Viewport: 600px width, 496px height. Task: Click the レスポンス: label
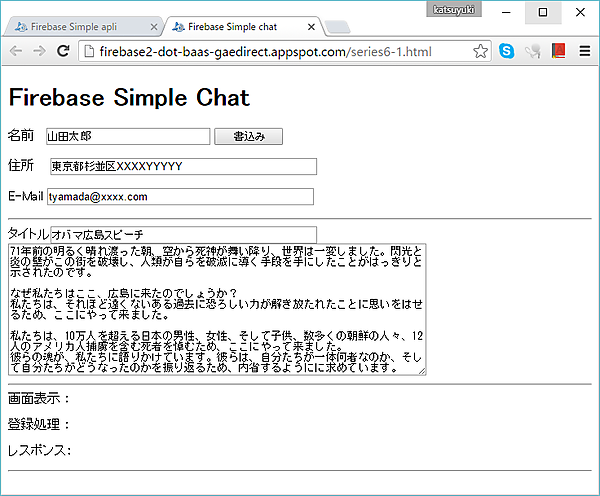coord(39,450)
